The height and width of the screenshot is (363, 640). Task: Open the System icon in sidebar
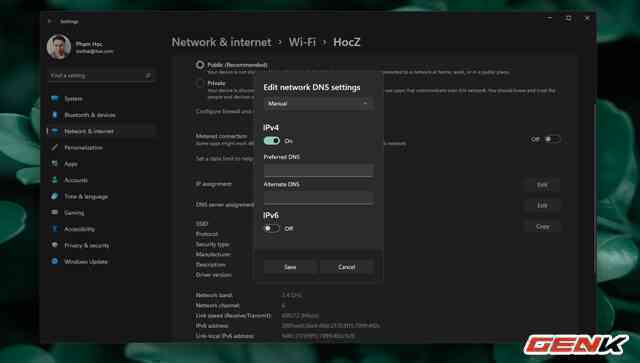point(55,99)
